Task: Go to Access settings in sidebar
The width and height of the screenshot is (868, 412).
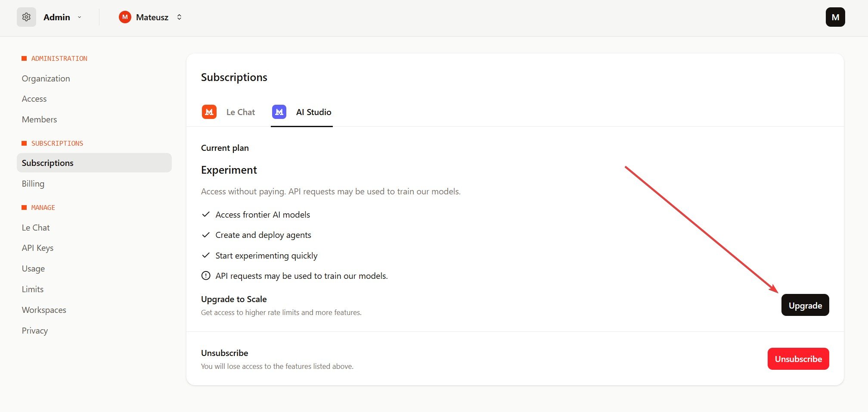Action: pyautogui.click(x=34, y=99)
